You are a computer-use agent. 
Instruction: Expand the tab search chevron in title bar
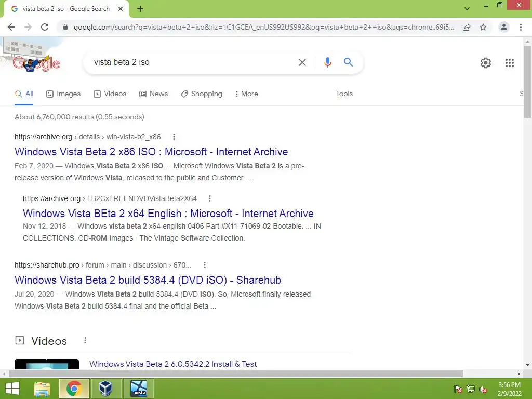[x=467, y=9]
